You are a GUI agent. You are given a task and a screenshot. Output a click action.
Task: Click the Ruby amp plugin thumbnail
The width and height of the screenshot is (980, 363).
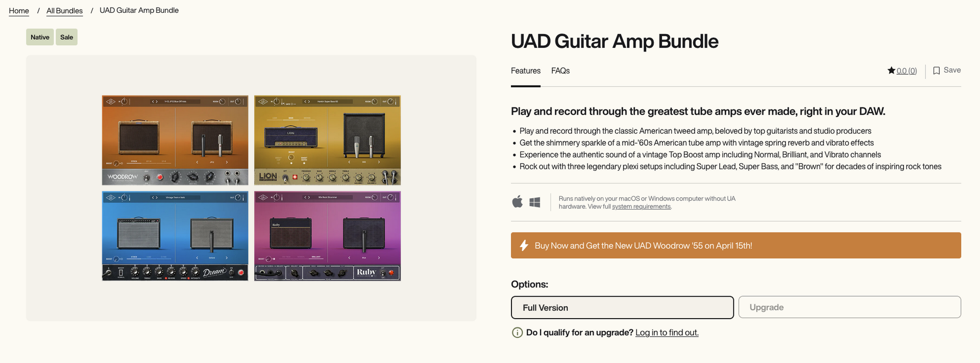tap(327, 236)
